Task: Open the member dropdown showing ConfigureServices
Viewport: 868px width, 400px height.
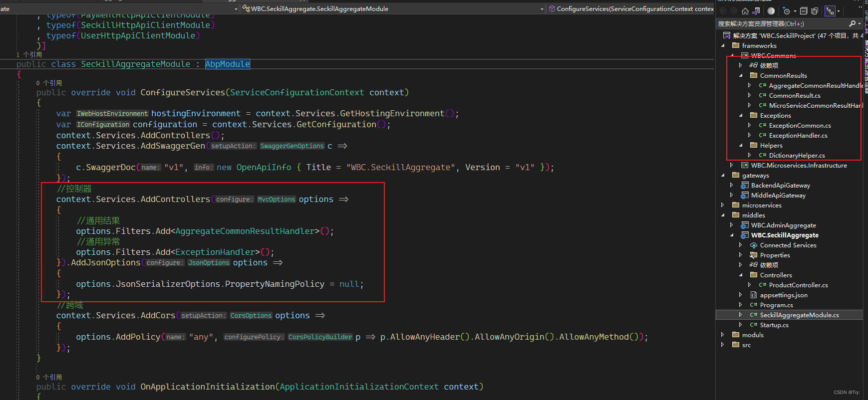Action: (x=631, y=8)
